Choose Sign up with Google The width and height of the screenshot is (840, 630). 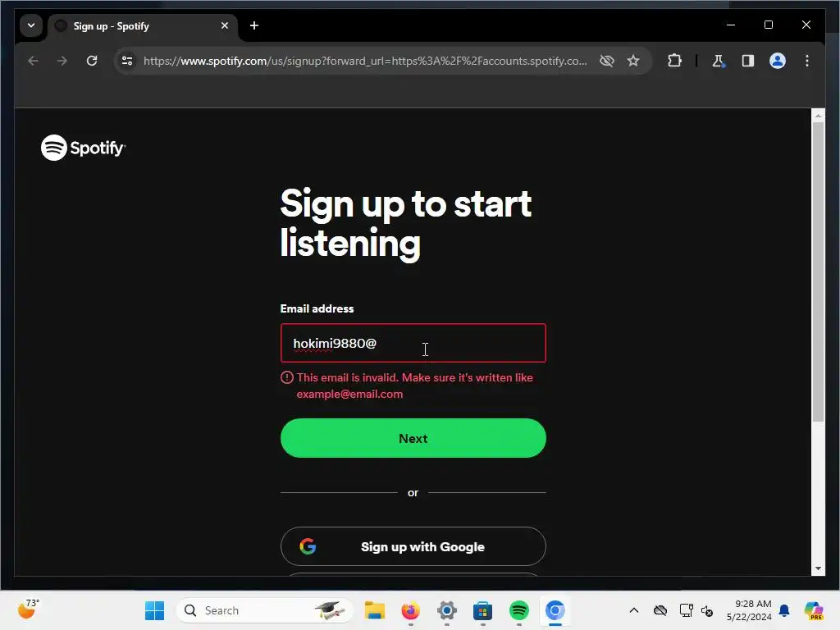tap(413, 546)
